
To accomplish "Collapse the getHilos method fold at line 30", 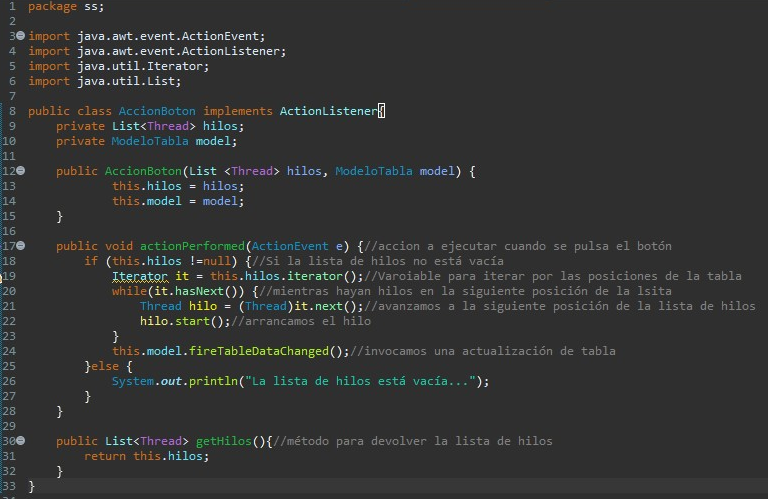I will (19, 441).
